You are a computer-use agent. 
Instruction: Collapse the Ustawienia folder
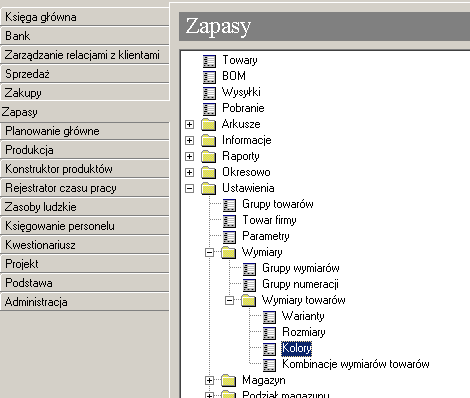[x=189, y=188]
